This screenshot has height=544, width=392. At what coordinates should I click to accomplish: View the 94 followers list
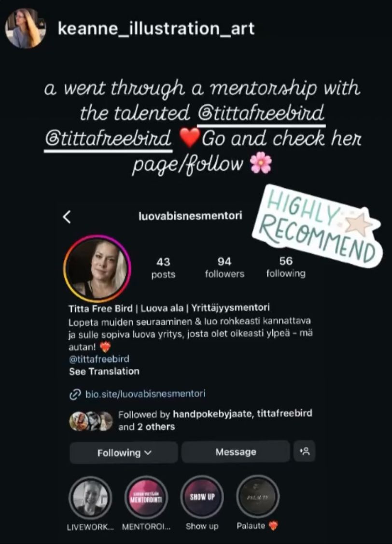(224, 267)
